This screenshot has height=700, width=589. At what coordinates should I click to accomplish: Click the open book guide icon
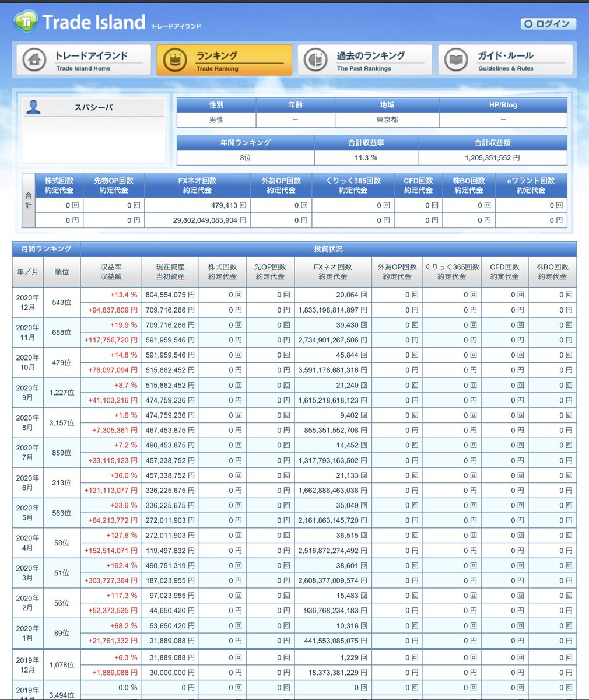coord(456,60)
